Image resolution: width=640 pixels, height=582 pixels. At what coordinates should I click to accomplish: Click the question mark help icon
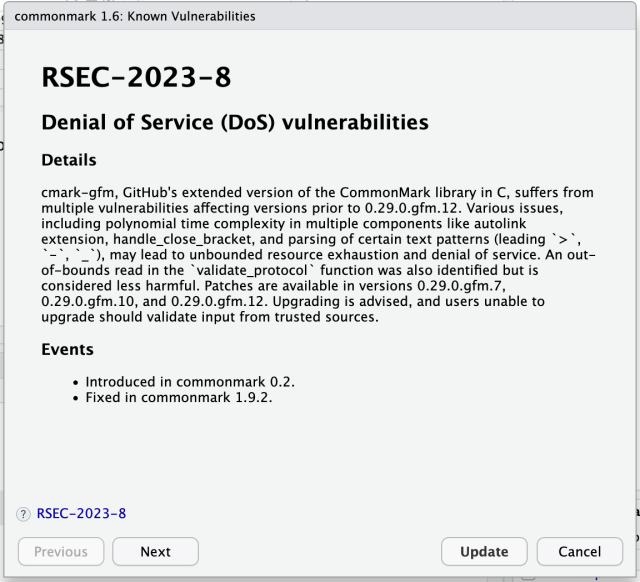click(x=23, y=514)
